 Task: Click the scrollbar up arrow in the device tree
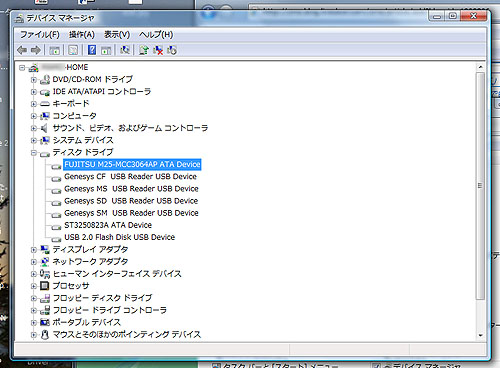[480, 67]
